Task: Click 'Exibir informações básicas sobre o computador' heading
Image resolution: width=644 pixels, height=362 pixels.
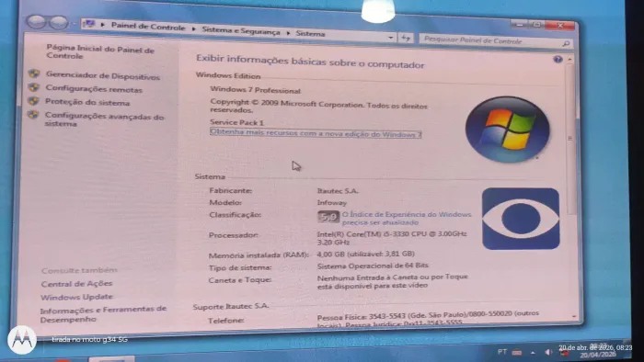Action: coord(310,62)
